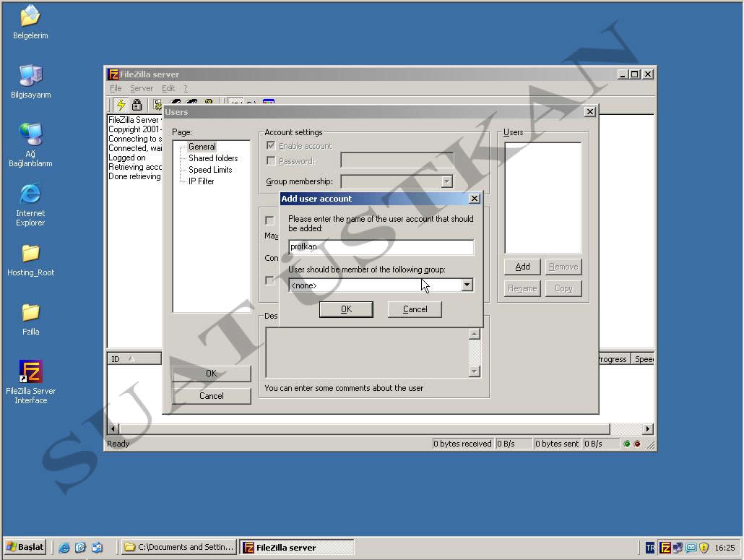The height and width of the screenshot is (560, 744).
Task: Select the Hosting_Root folder icon
Action: (x=30, y=260)
